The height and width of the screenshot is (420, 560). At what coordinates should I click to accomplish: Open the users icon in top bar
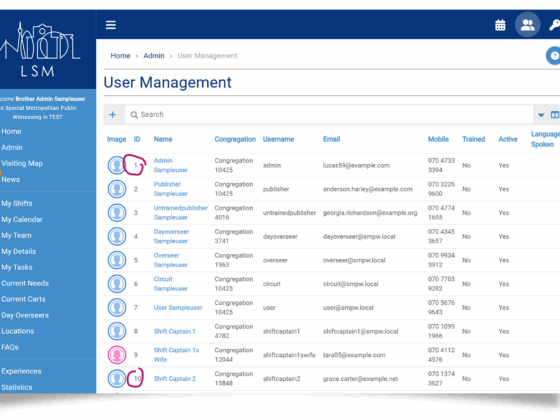(x=527, y=25)
